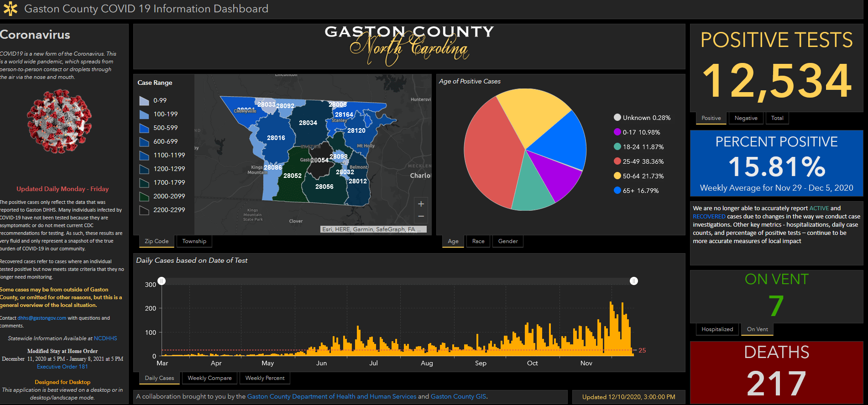Viewport: 868px width, 405px height.
Task: Email dhhs@gastongov.com contact link
Action: 42,318
